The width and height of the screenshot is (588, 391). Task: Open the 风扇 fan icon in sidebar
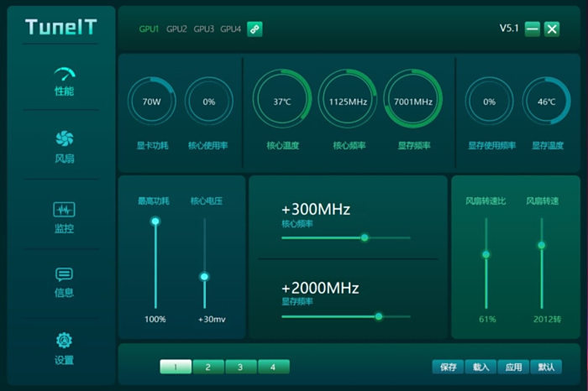[x=65, y=138]
